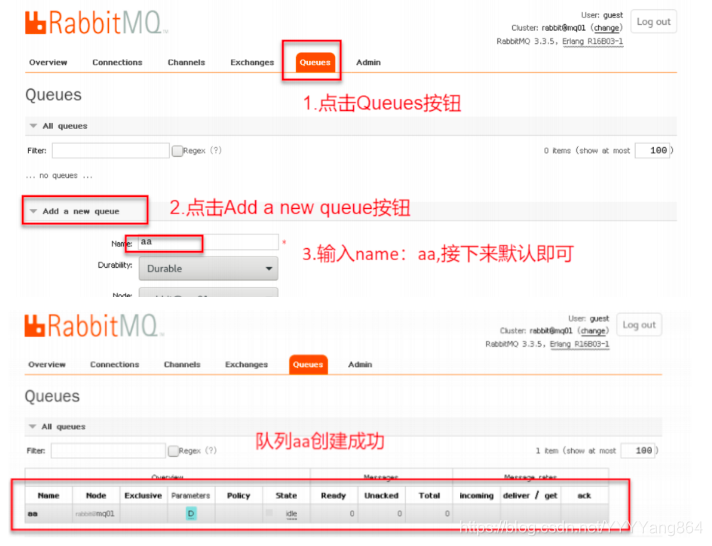Screen dimensions: 712x546
Task: Sort by Node column header
Action: tap(96, 496)
